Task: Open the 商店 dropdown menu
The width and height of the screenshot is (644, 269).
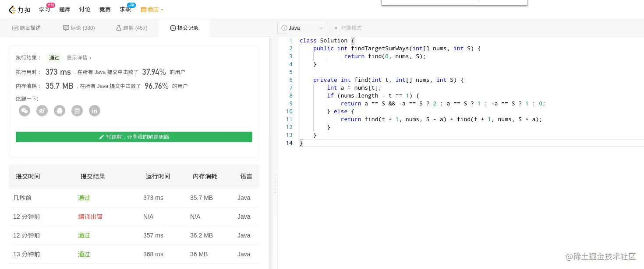Action: pos(152,10)
